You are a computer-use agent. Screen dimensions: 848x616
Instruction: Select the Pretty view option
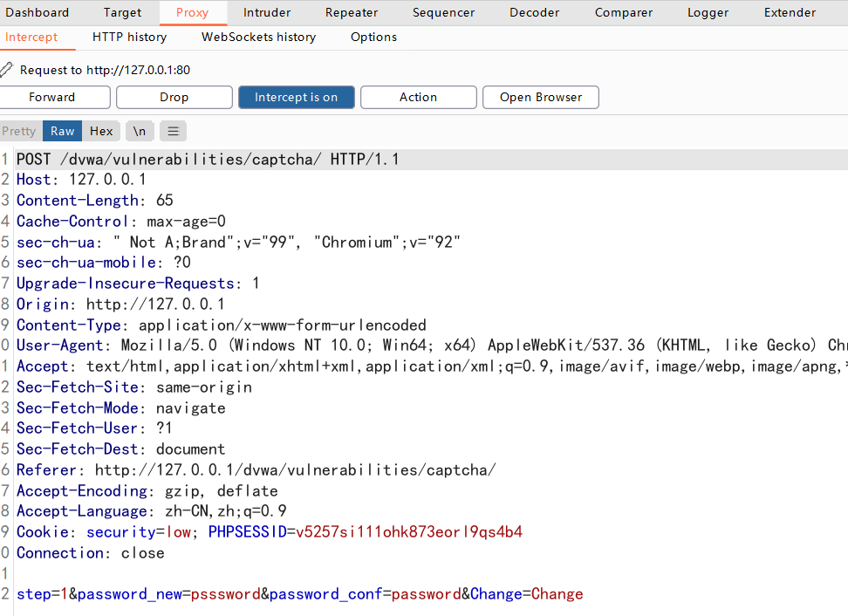(19, 131)
